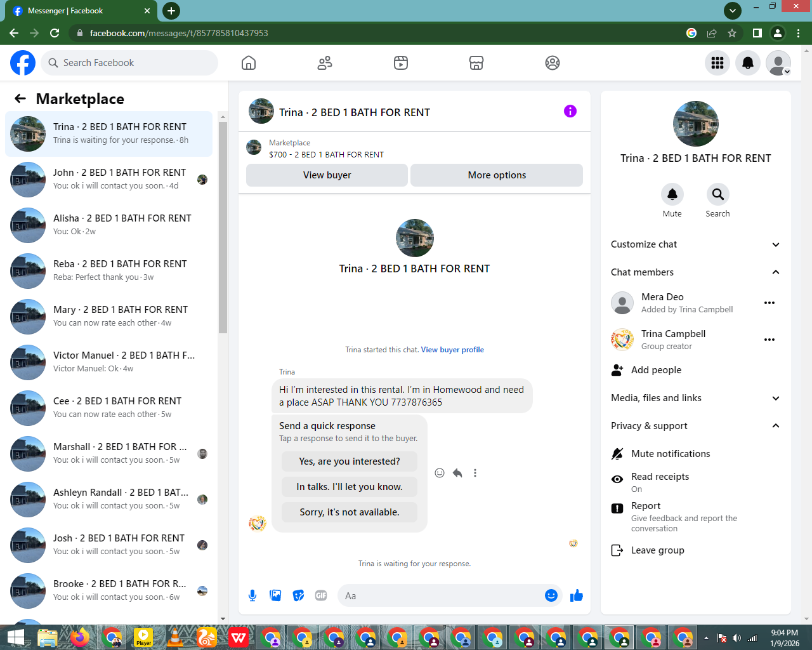Open the account profile avatar menu
Image resolution: width=812 pixels, height=650 pixels.
pyautogui.click(x=778, y=63)
